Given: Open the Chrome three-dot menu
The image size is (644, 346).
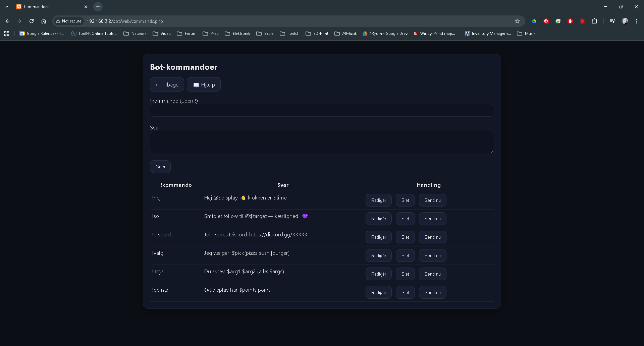Looking at the screenshot, I should click(637, 21).
